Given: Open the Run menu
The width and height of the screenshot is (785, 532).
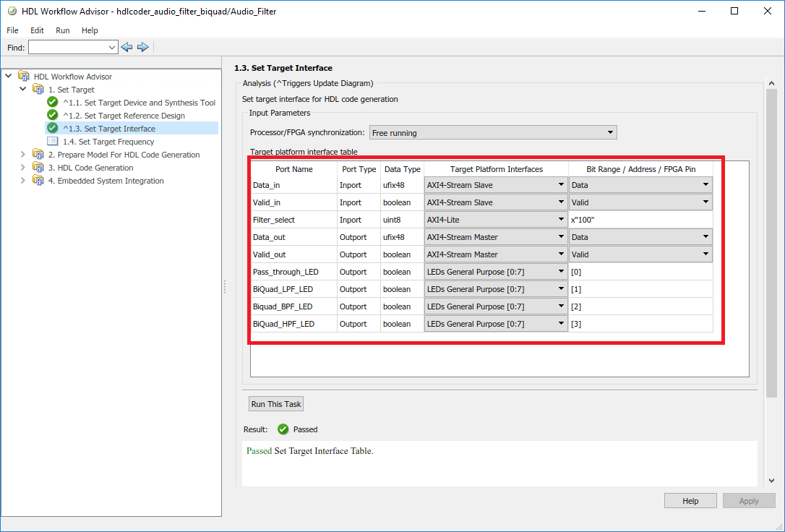Looking at the screenshot, I should [63, 30].
